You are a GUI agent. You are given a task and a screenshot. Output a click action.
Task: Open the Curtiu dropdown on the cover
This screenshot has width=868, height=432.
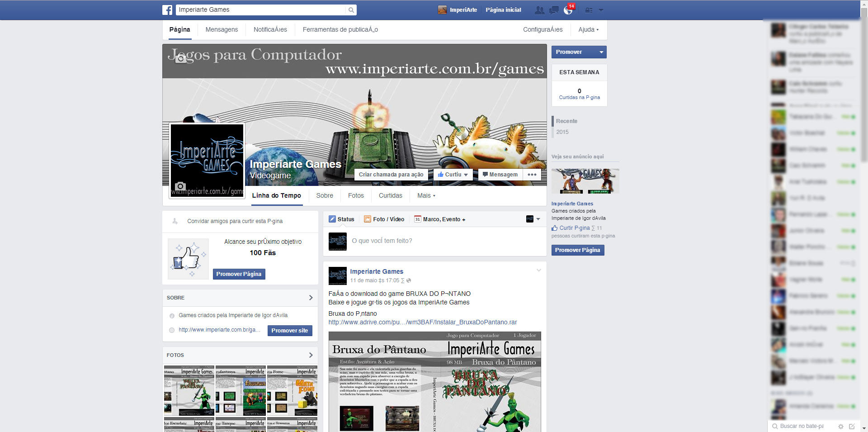click(x=453, y=175)
